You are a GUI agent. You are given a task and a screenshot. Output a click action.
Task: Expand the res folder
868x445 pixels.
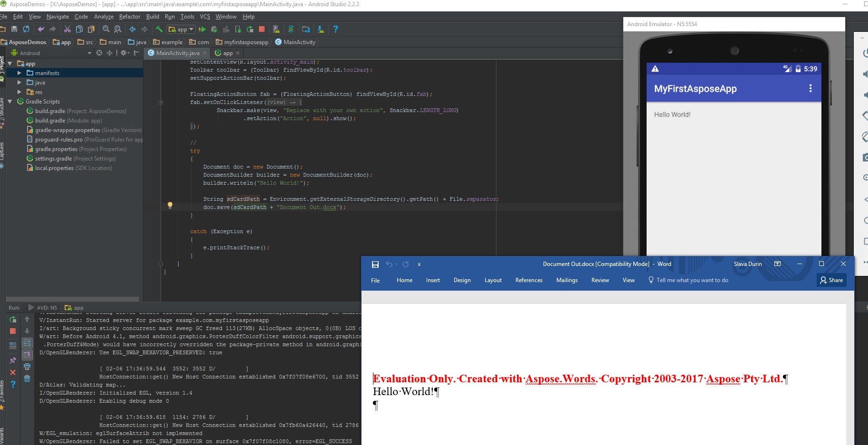coord(19,92)
